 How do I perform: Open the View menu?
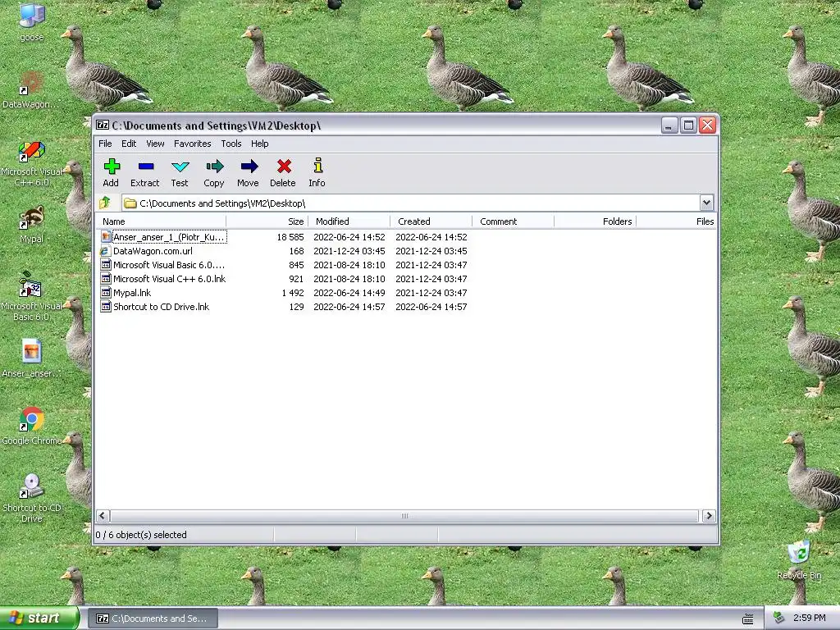[155, 144]
